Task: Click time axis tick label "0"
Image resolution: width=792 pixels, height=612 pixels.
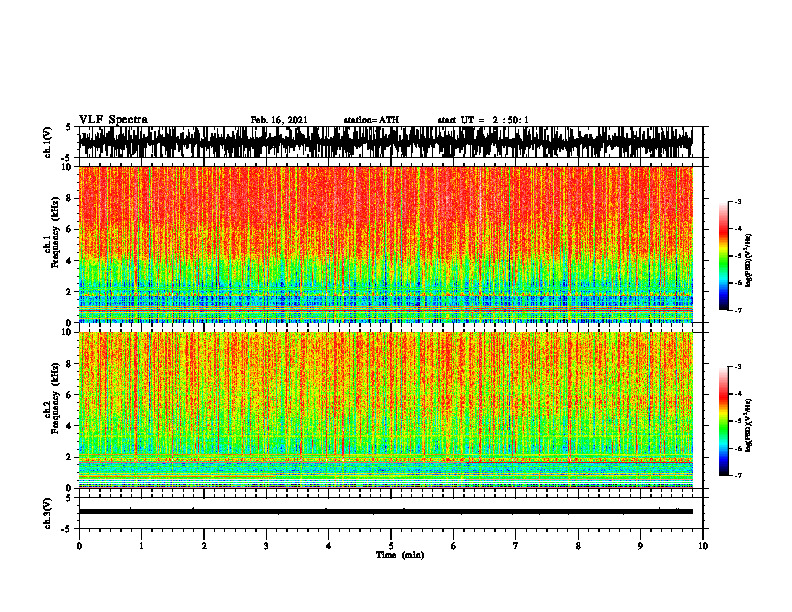Action: 79,546
